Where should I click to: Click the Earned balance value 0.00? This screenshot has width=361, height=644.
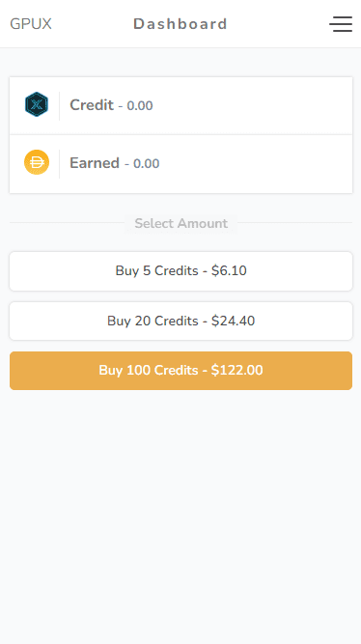click(146, 164)
